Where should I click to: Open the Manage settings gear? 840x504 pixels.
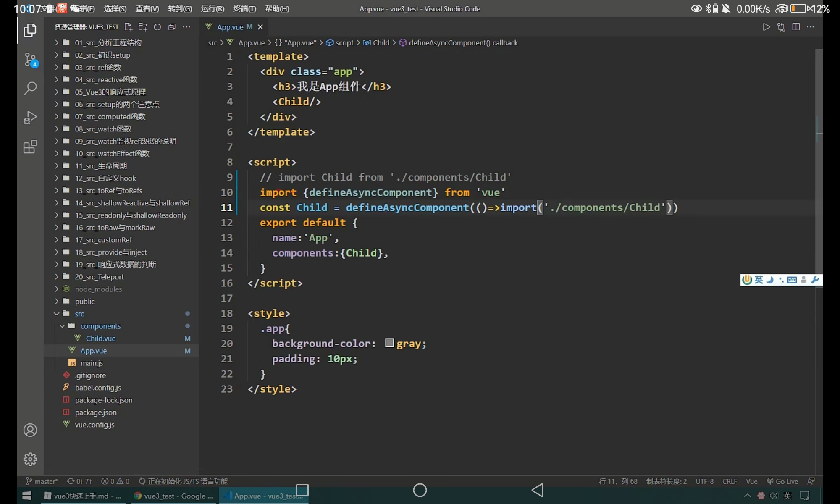pos(30,459)
